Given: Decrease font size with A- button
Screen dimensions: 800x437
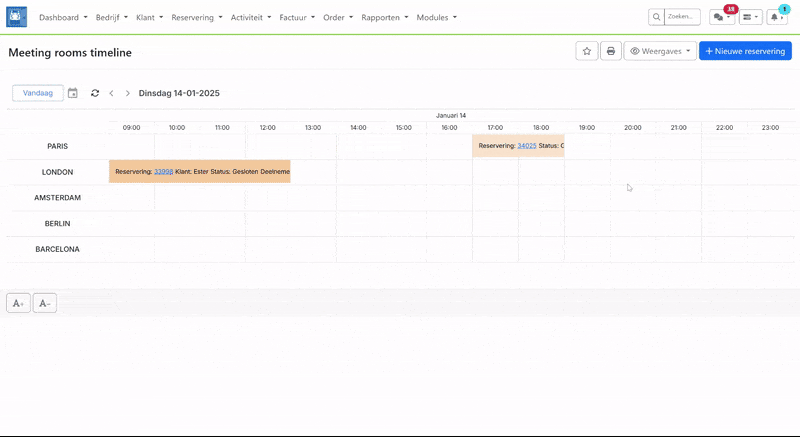Looking at the screenshot, I should 44,303.
